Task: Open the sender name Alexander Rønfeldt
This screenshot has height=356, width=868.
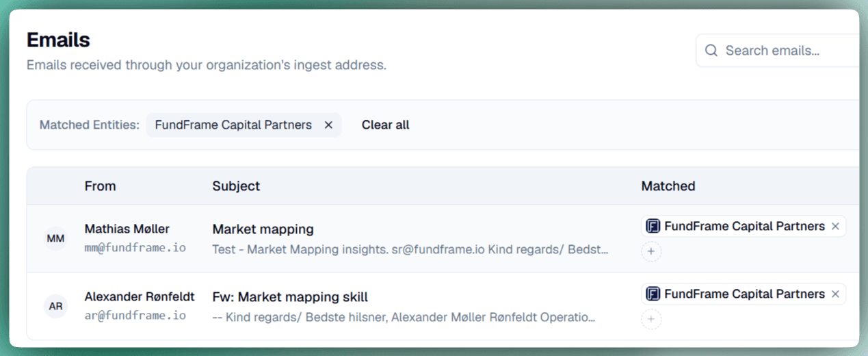Action: 140,297
